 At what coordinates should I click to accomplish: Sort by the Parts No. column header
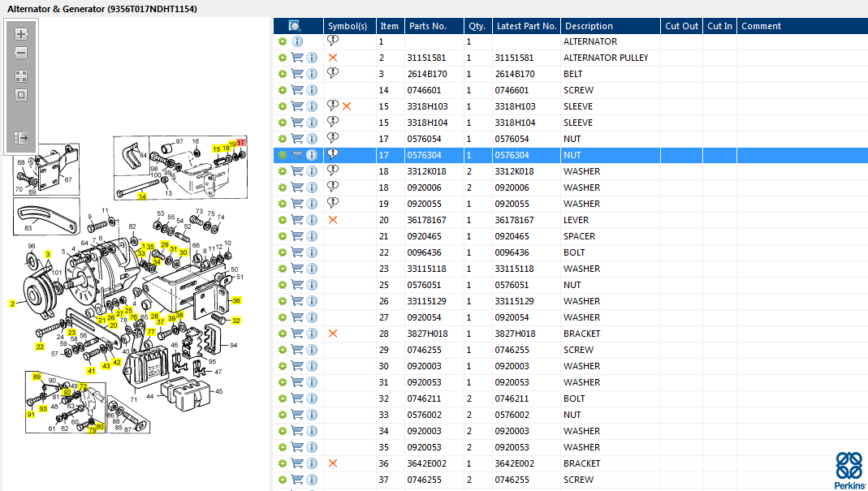point(428,26)
